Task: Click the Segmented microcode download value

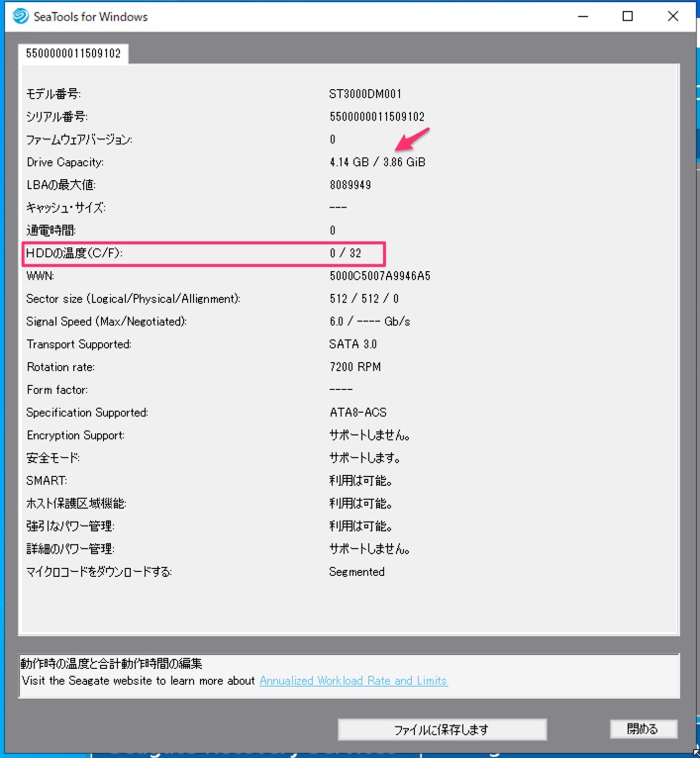Action: pos(356,572)
